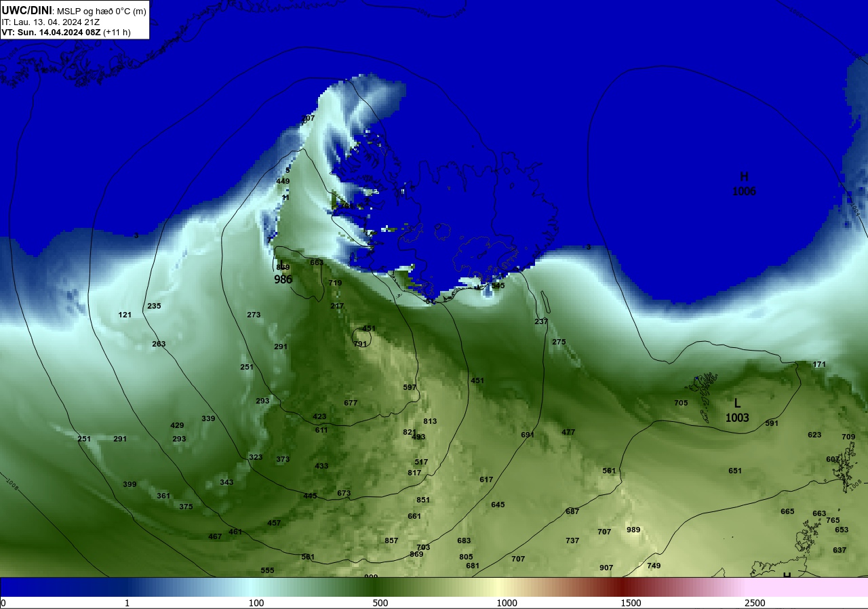Click the '100' tick on the color scale
This screenshot has height=609, width=868.
(x=256, y=603)
